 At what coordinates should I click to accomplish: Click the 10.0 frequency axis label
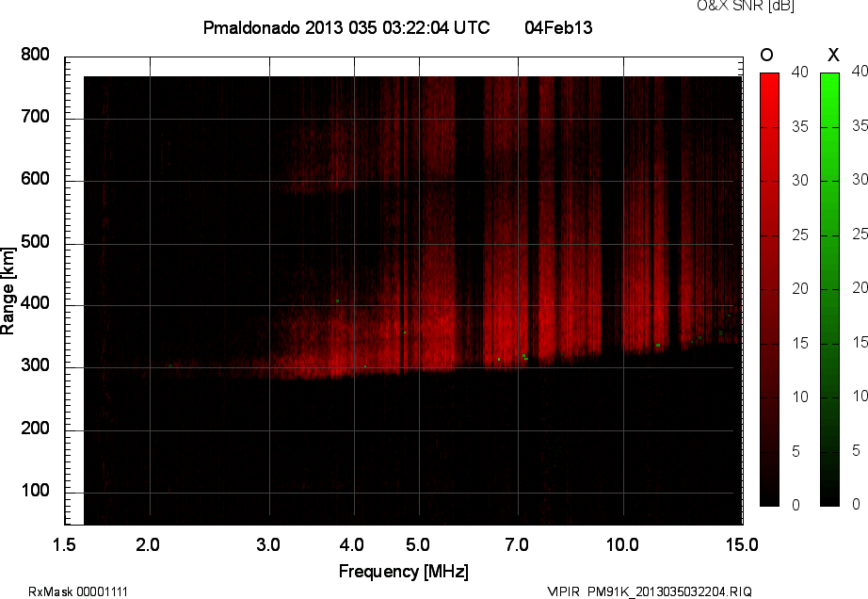click(x=622, y=544)
